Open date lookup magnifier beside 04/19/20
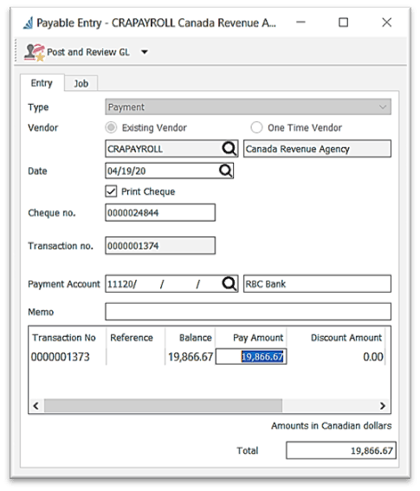The height and width of the screenshot is (491, 420). (x=226, y=171)
